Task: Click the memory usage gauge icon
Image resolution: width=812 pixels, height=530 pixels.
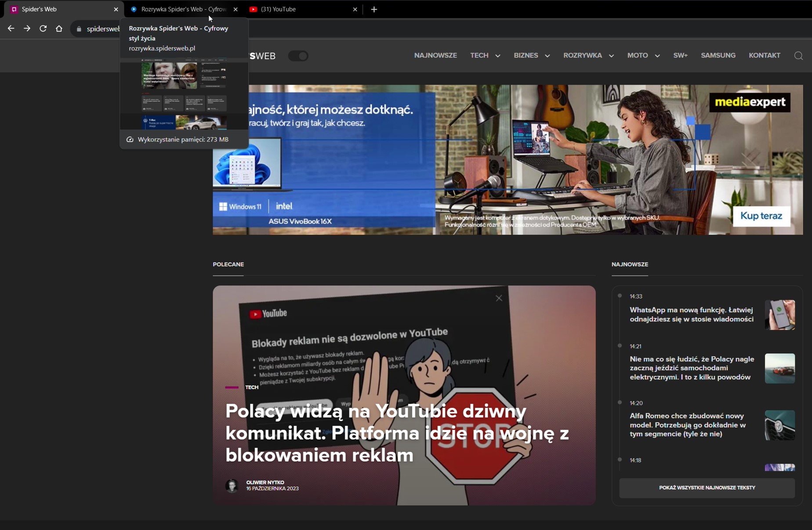Action: pyautogui.click(x=130, y=139)
